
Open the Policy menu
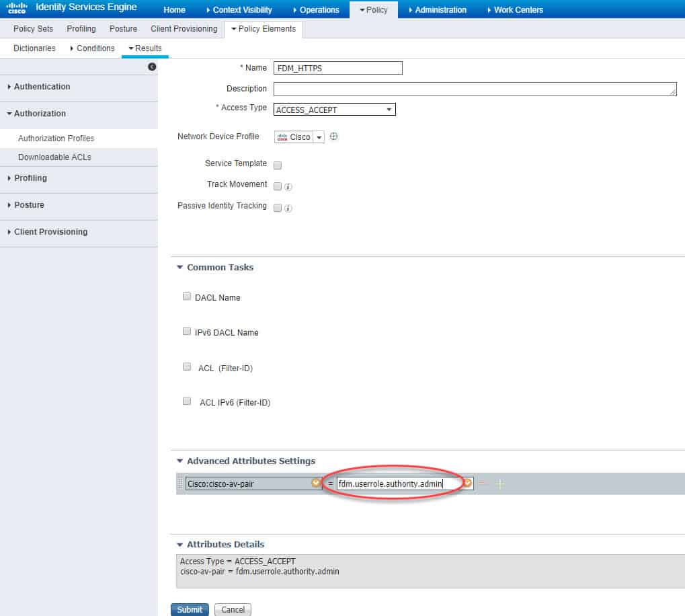click(374, 9)
